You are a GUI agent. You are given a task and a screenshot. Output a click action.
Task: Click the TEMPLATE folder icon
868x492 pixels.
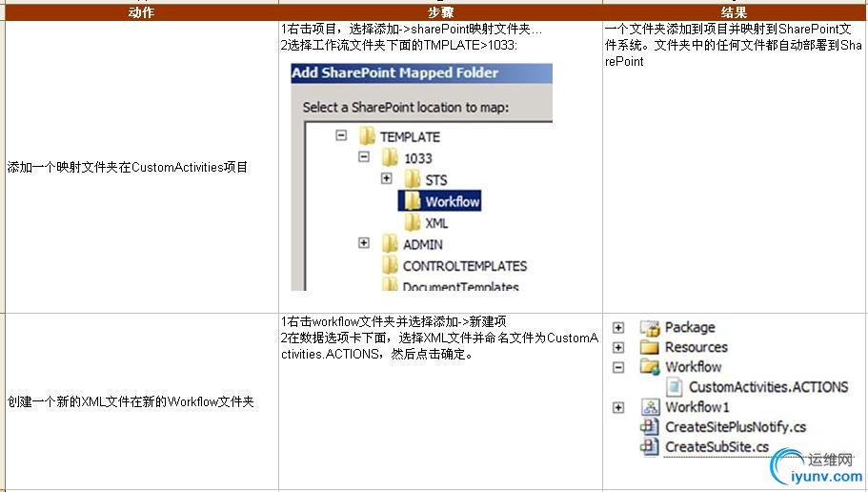[x=367, y=135]
